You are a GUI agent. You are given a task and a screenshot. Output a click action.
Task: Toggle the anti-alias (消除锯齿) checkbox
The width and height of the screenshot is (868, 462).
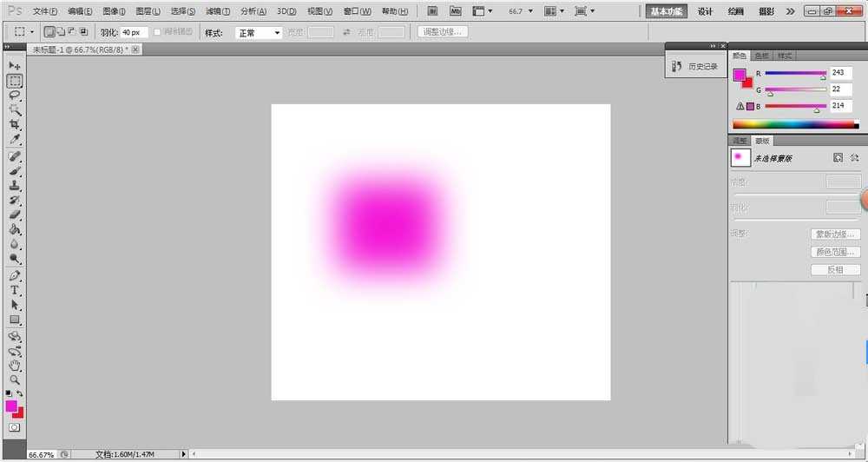pyautogui.click(x=157, y=32)
